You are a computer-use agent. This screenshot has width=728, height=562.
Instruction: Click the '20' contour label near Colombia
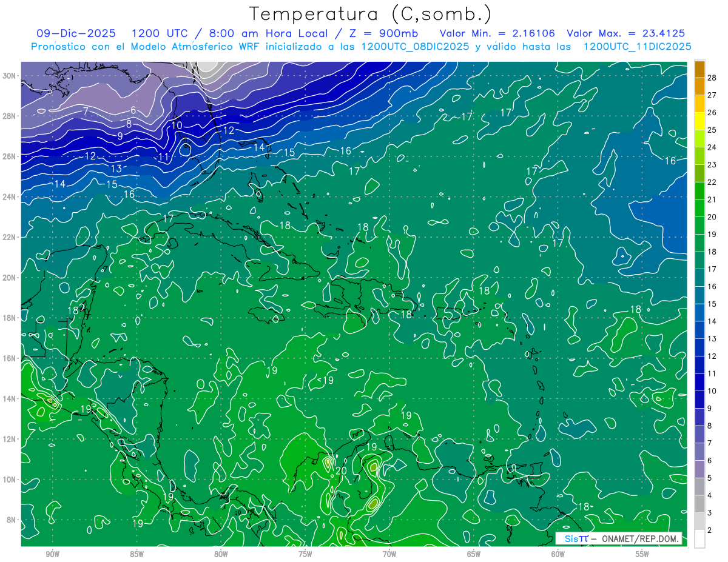[341, 470]
